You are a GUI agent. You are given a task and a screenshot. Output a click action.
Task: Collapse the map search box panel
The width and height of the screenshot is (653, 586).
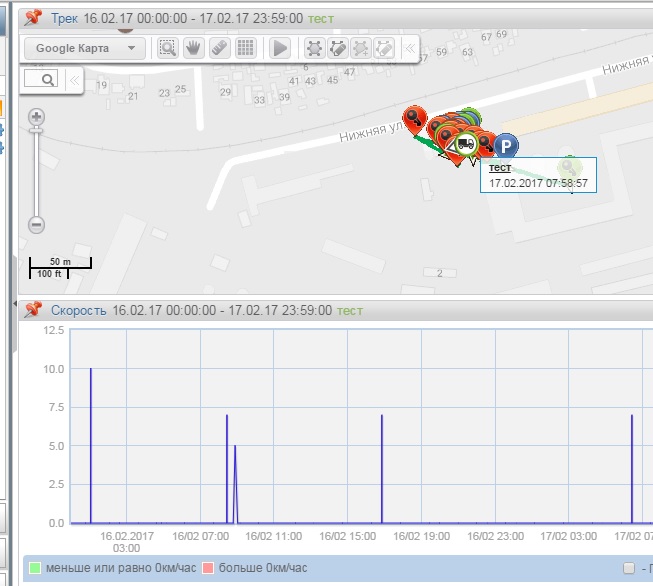73,79
